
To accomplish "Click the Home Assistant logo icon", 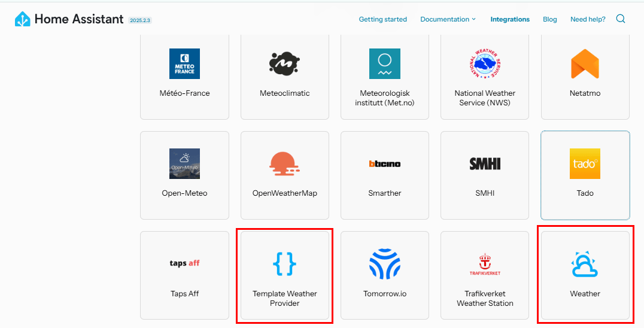I will (23, 19).
